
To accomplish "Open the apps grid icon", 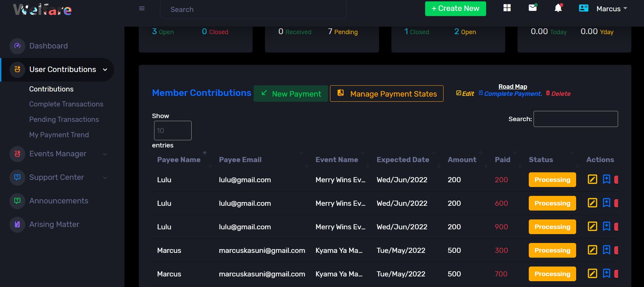I will click(507, 8).
